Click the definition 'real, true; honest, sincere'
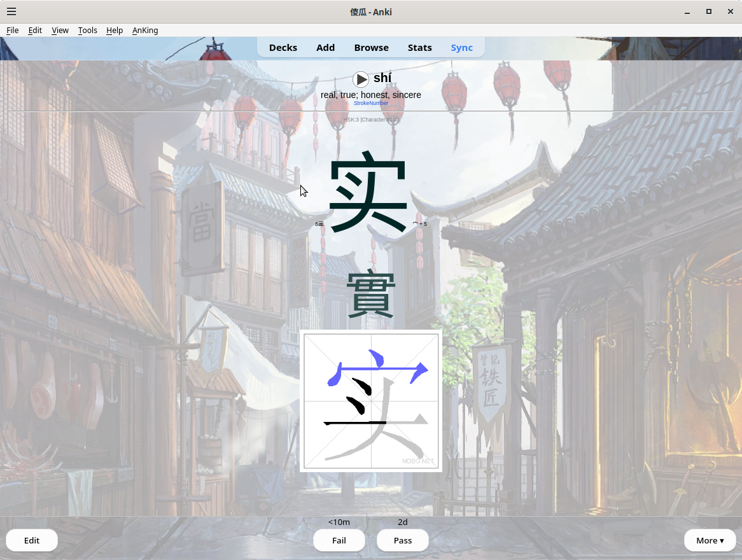The width and height of the screenshot is (742, 560). click(x=371, y=95)
